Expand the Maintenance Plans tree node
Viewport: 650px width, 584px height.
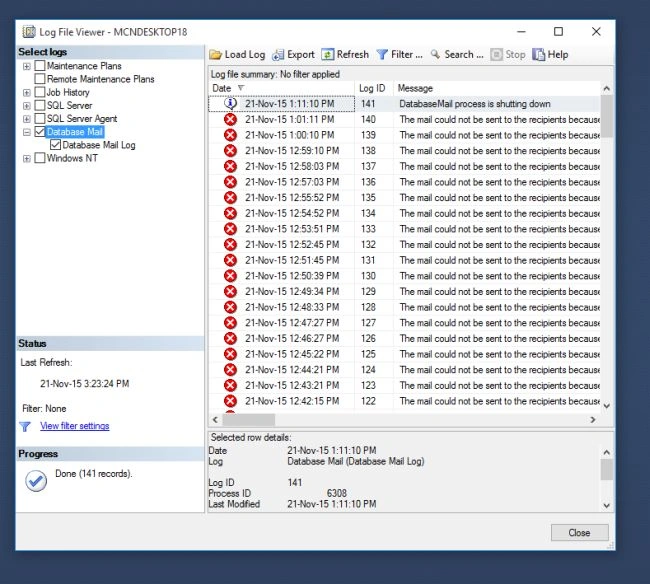[27, 66]
